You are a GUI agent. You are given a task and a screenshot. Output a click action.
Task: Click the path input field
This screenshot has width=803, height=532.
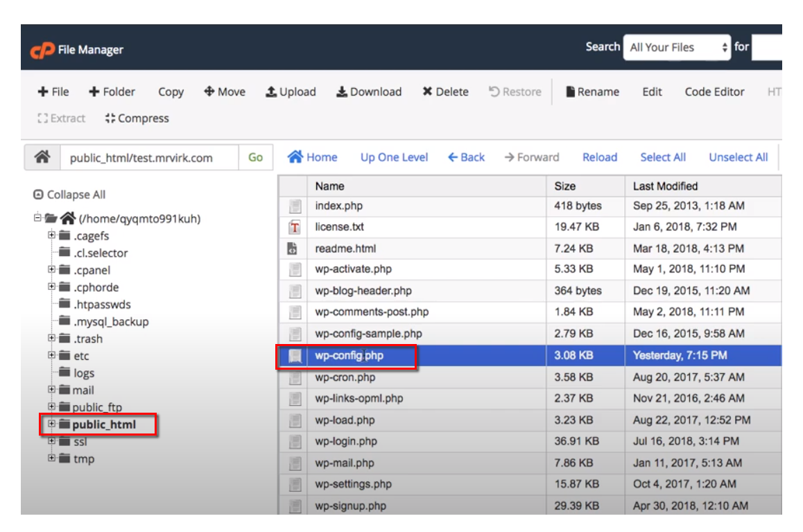click(149, 157)
